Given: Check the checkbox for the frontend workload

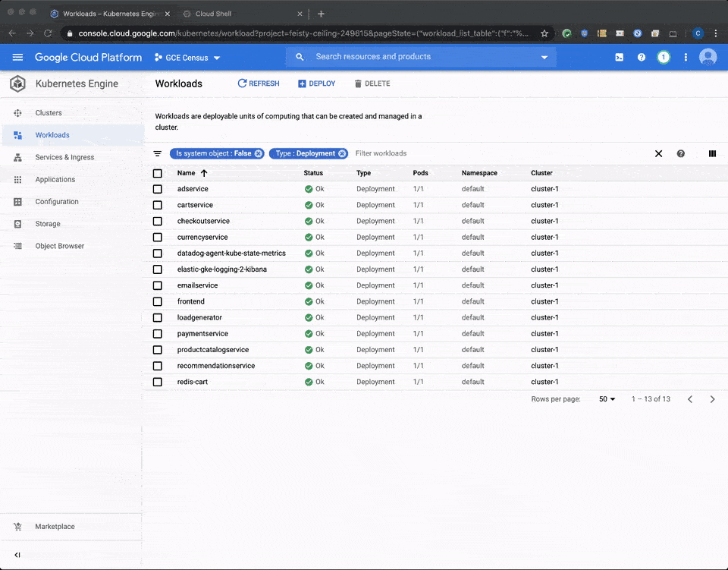Looking at the screenshot, I should tap(157, 301).
